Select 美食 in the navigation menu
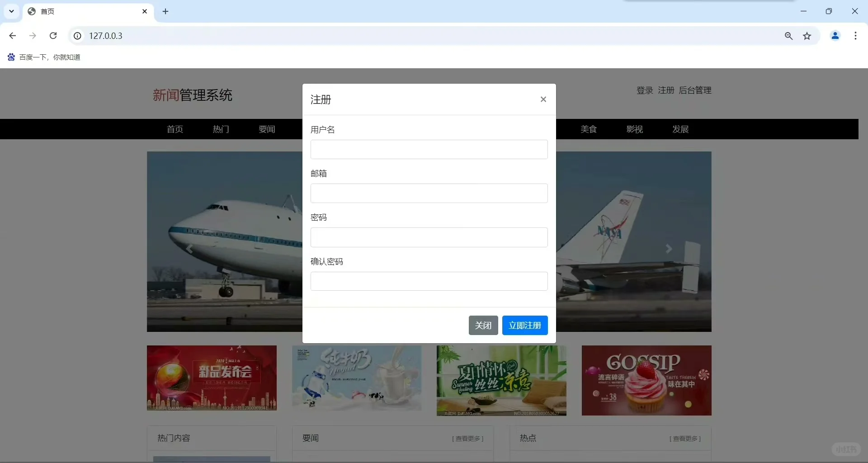This screenshot has height=463, width=868. tap(589, 129)
